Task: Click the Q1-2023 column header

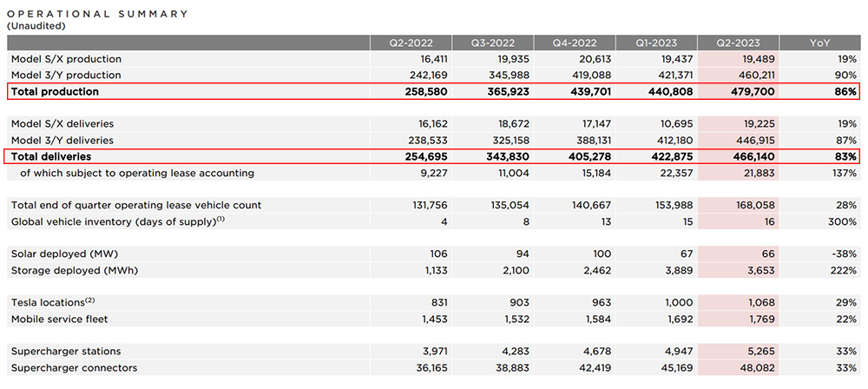Action: (656, 43)
